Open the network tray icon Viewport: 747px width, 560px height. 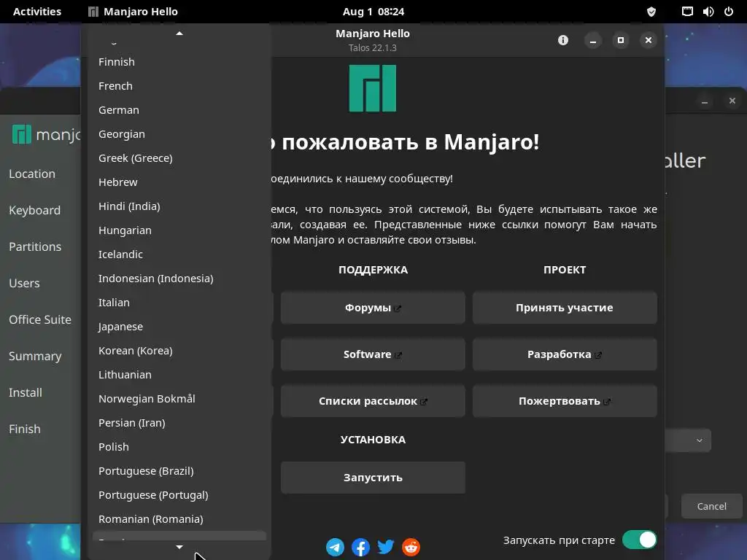pyautogui.click(x=687, y=12)
